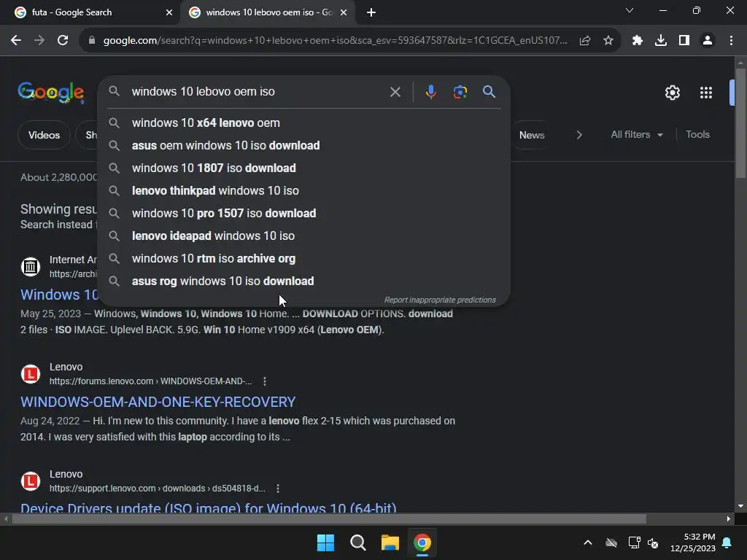Open the clock and date flyout
The height and width of the screenshot is (560, 747).
point(692,542)
